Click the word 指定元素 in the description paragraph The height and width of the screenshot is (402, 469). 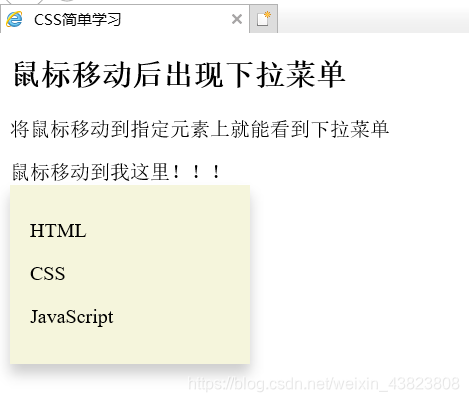tap(170, 129)
